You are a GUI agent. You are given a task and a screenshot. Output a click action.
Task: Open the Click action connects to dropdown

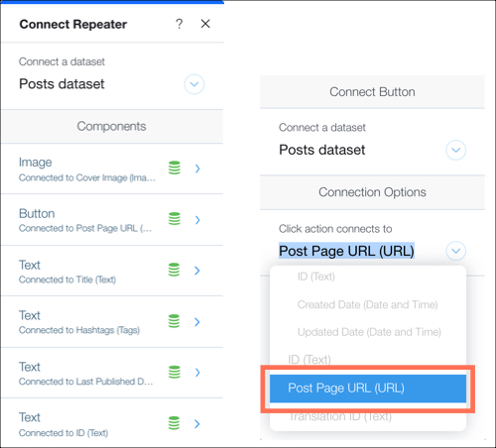pos(455,251)
